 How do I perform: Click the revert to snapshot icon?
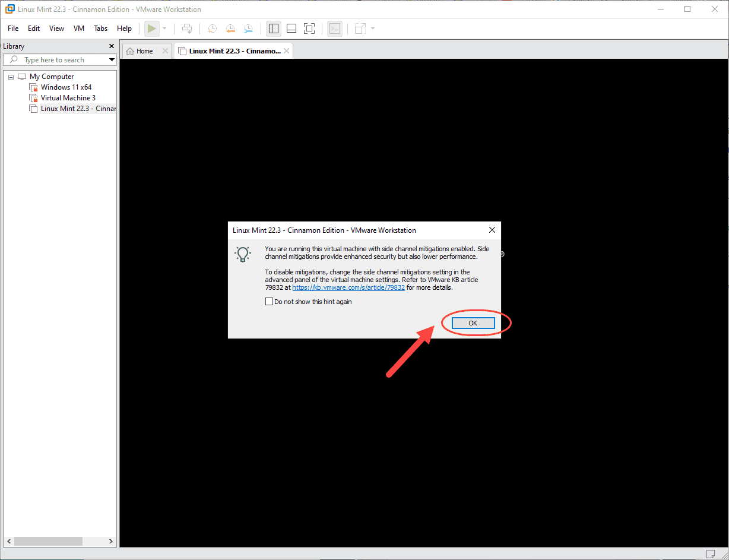pos(230,29)
